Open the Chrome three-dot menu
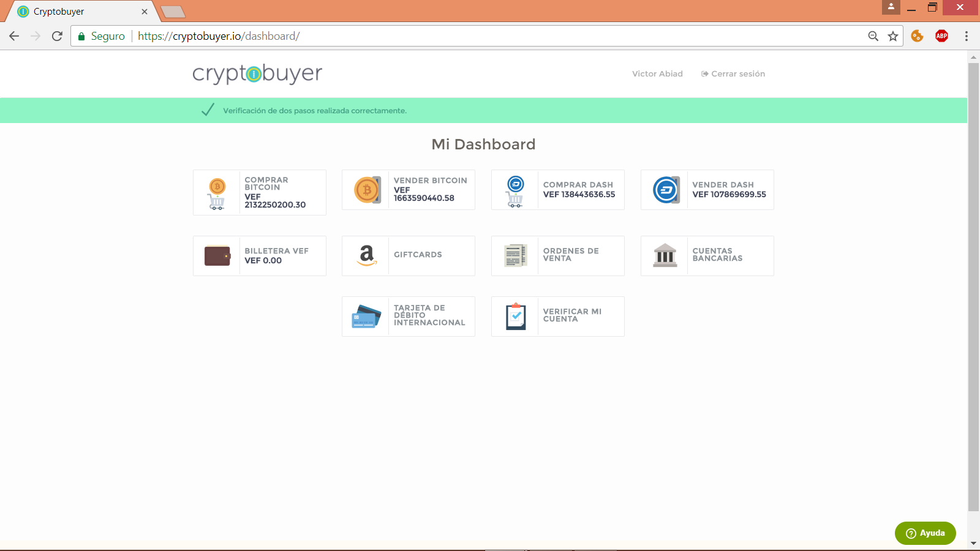This screenshot has height=551, width=980. [967, 36]
